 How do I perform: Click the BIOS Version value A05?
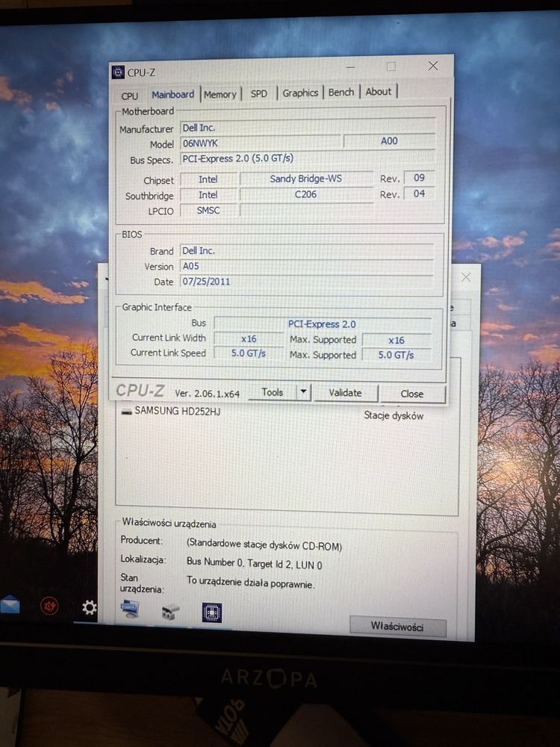[x=307, y=266]
